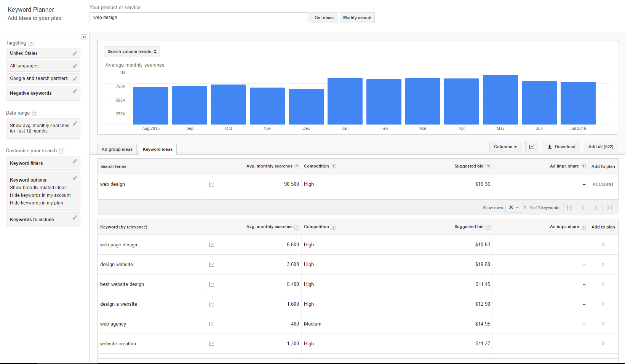
Task: Click the Download icon button
Action: 561,147
